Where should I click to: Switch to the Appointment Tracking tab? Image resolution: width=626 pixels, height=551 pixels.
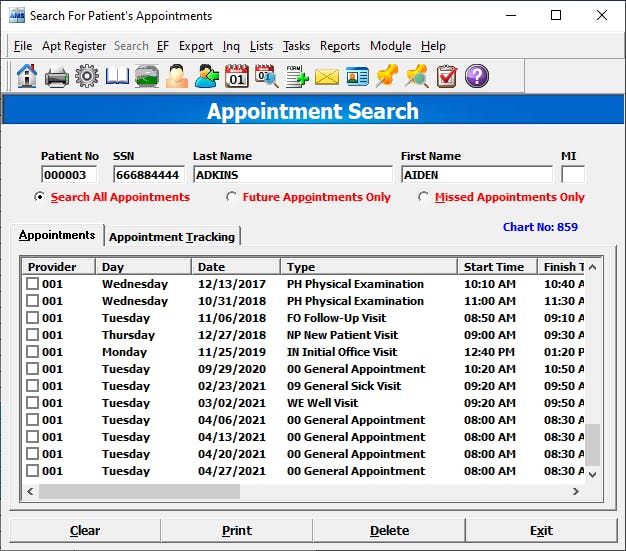point(172,237)
